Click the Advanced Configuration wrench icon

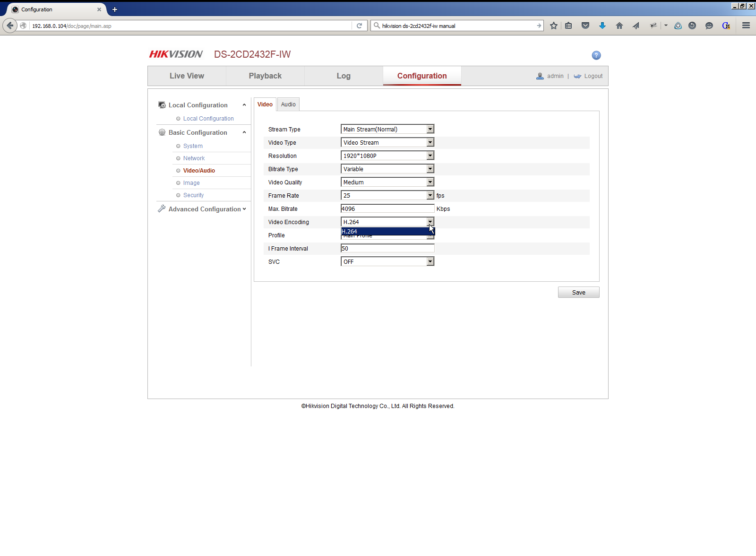click(162, 208)
